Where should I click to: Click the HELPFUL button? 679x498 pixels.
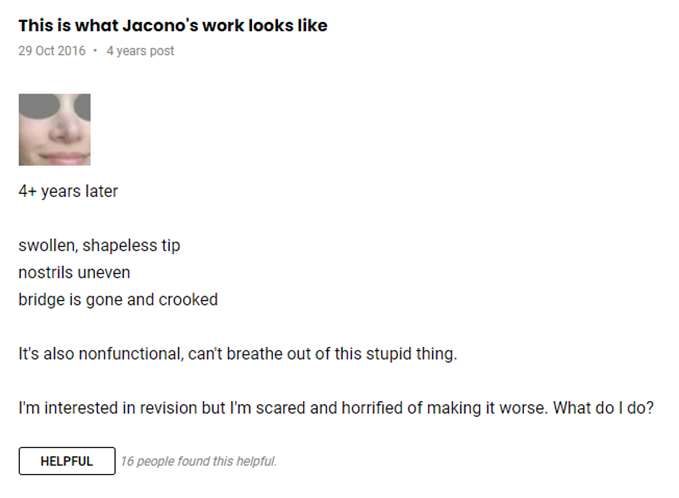coord(67,461)
